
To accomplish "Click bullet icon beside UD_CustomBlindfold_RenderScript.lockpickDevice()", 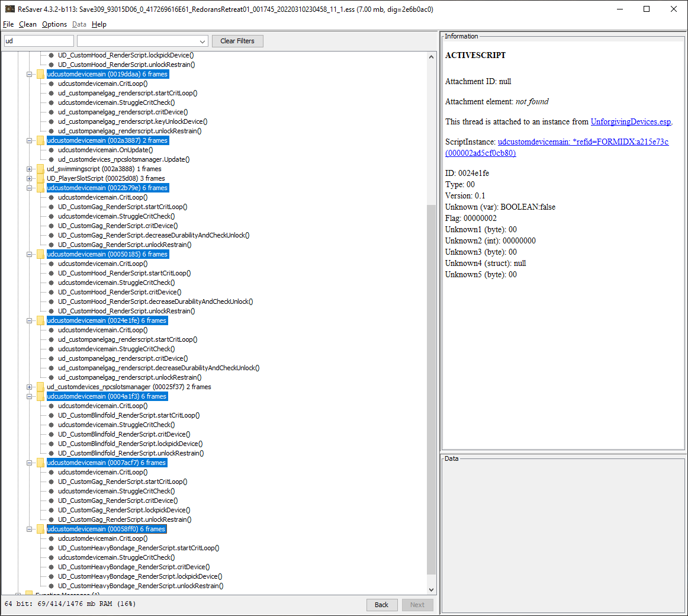I will [x=52, y=444].
